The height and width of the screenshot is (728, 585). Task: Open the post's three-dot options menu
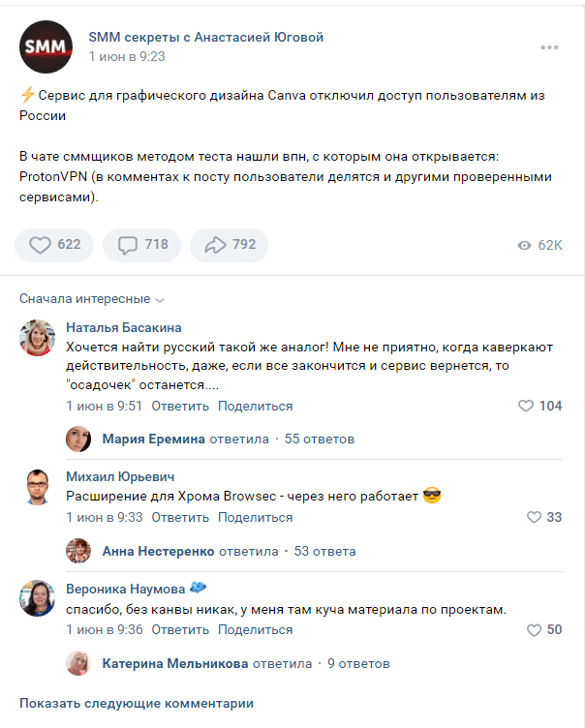pyautogui.click(x=550, y=47)
